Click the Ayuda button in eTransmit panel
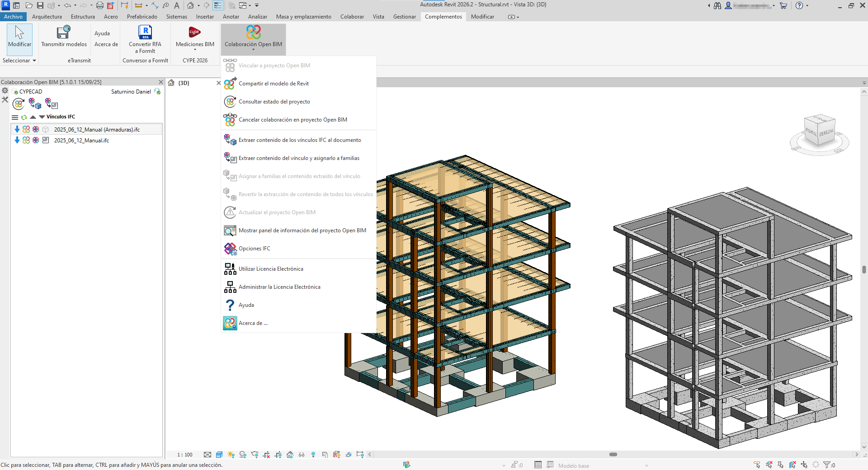Image resolution: width=868 pixels, height=470 pixels. (x=102, y=33)
